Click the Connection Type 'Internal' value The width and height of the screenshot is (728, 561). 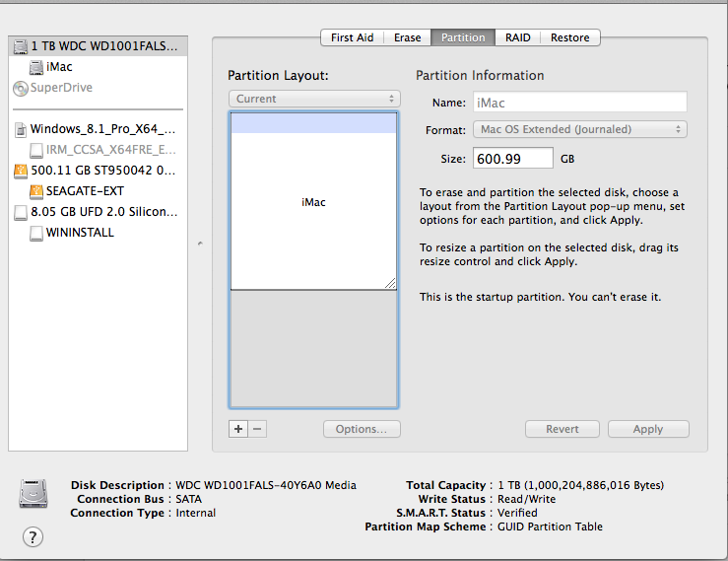click(x=195, y=513)
